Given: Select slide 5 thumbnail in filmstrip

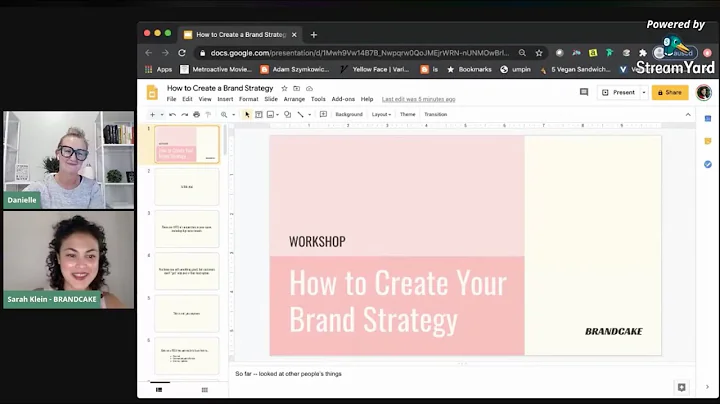Looking at the screenshot, I should click(x=187, y=314).
